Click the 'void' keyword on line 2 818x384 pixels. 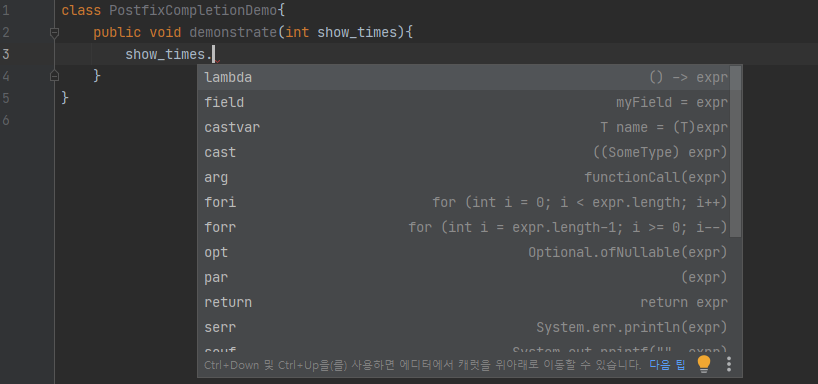coord(165,32)
